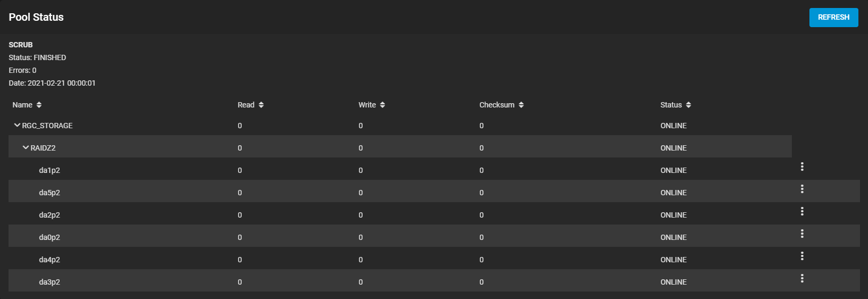Open three-dot menu for da2p2
Viewport: 868px width, 299px height.
click(802, 211)
